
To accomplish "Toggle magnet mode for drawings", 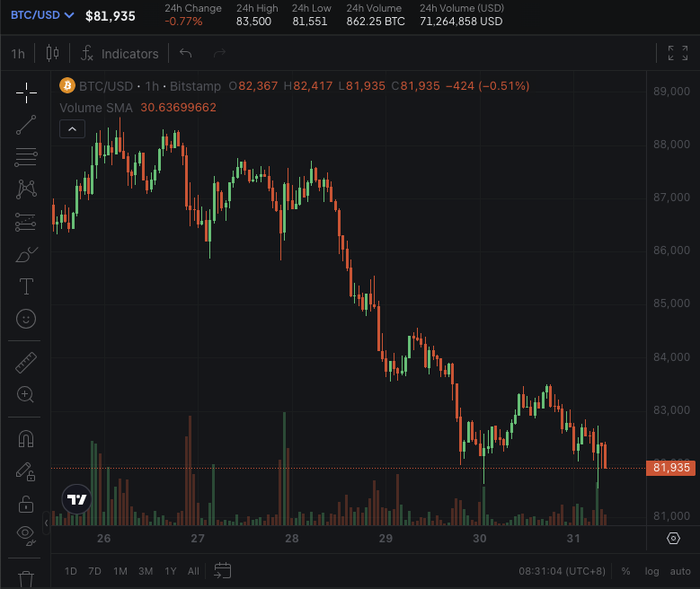I will point(26,438).
